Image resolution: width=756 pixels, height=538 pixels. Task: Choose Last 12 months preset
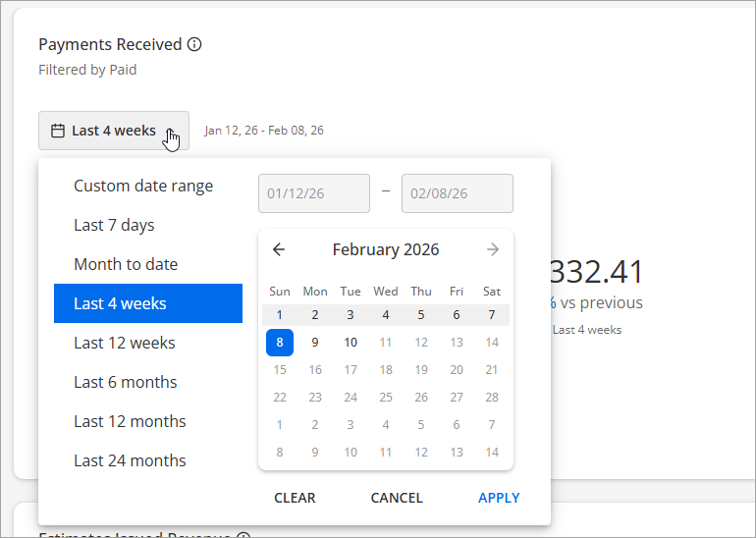(x=130, y=421)
